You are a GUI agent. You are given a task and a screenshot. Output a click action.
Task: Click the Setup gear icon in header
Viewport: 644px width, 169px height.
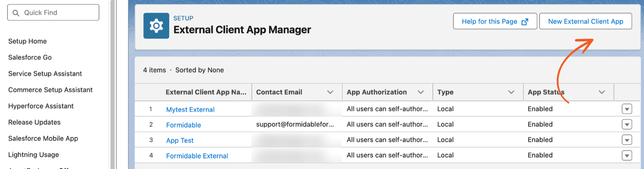point(156,26)
